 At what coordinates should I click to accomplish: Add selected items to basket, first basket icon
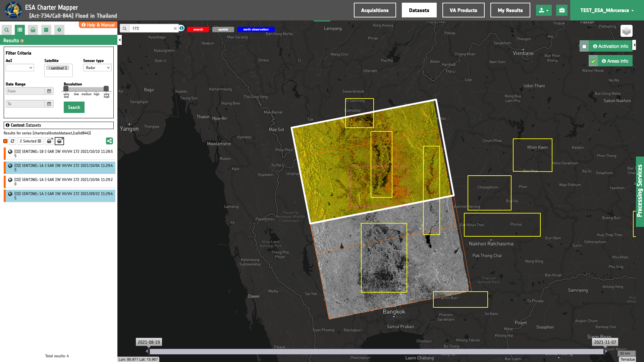[49, 141]
